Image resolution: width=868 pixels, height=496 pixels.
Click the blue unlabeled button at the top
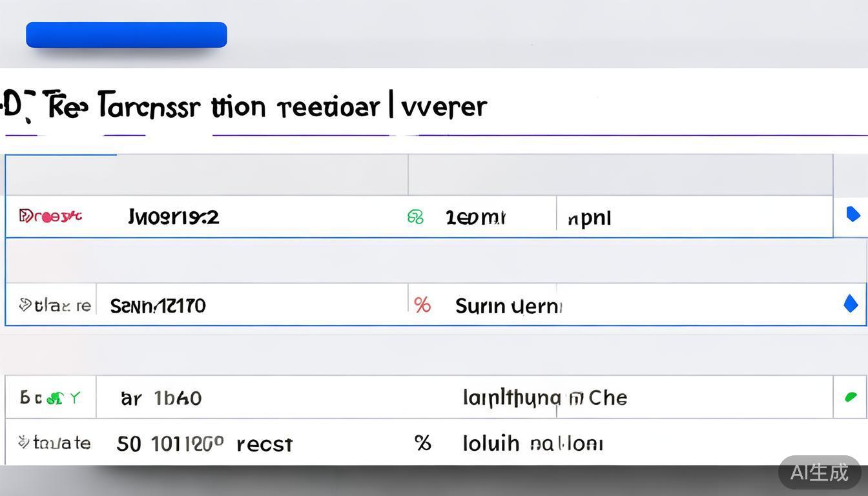127,35
